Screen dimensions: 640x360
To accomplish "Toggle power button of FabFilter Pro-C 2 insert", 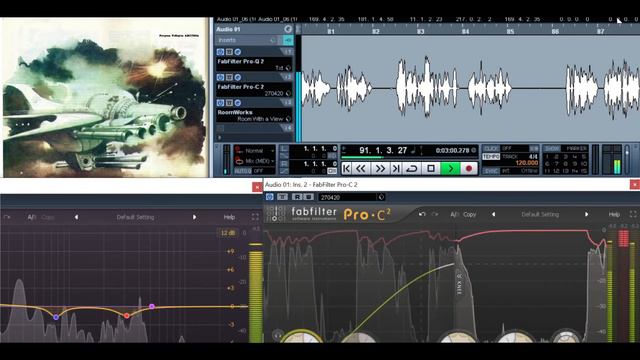I will [x=220, y=77].
